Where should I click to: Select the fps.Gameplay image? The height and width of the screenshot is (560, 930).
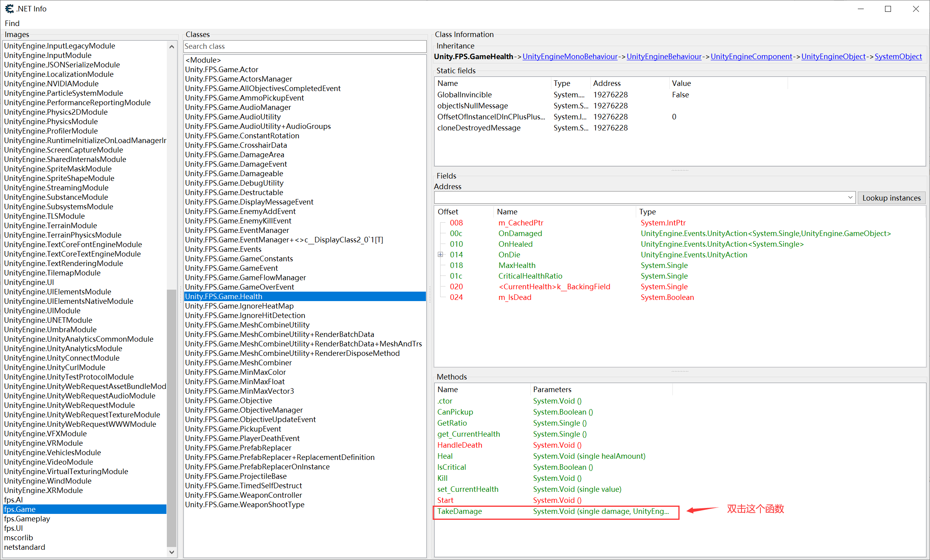click(27, 519)
